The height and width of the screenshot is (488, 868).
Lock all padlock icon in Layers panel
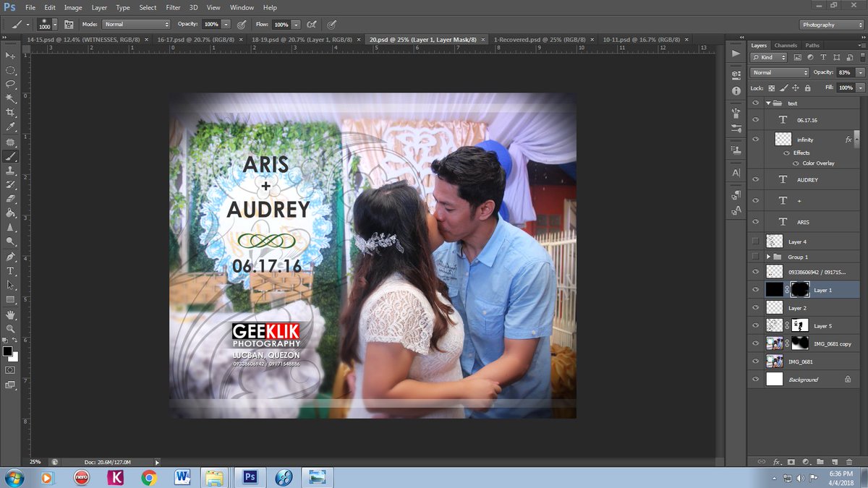(x=807, y=87)
